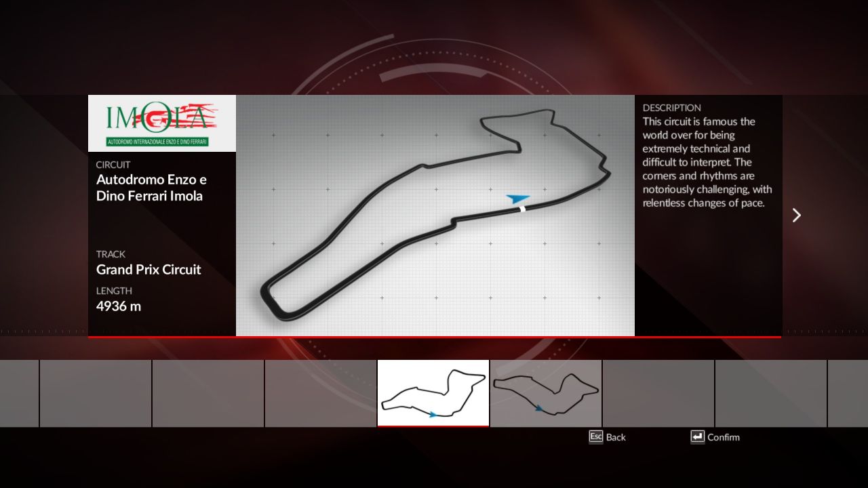The width and height of the screenshot is (868, 488).
Task: Click the blue arrow in the second layout thumbnail
Action: tap(538, 408)
